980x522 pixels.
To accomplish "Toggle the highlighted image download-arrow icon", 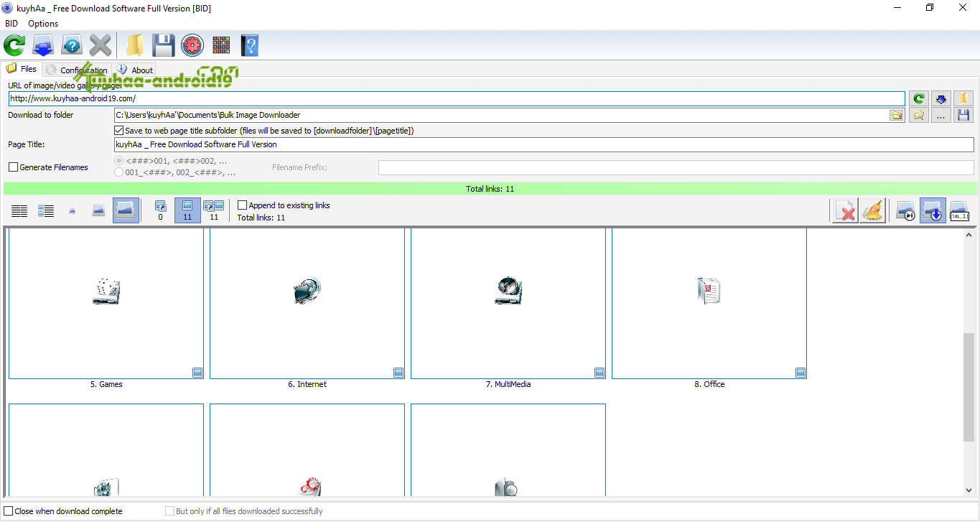I will [933, 211].
